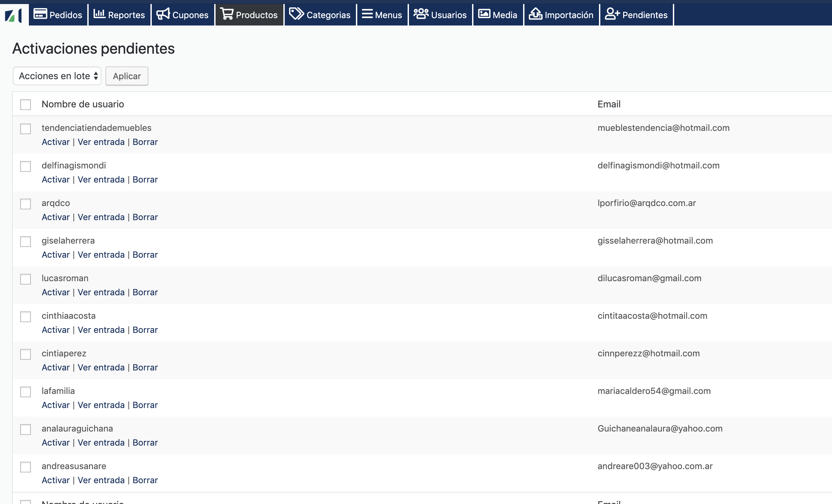Click the Reportes bar chart icon
Image resolution: width=832 pixels, height=504 pixels.
[x=99, y=14]
